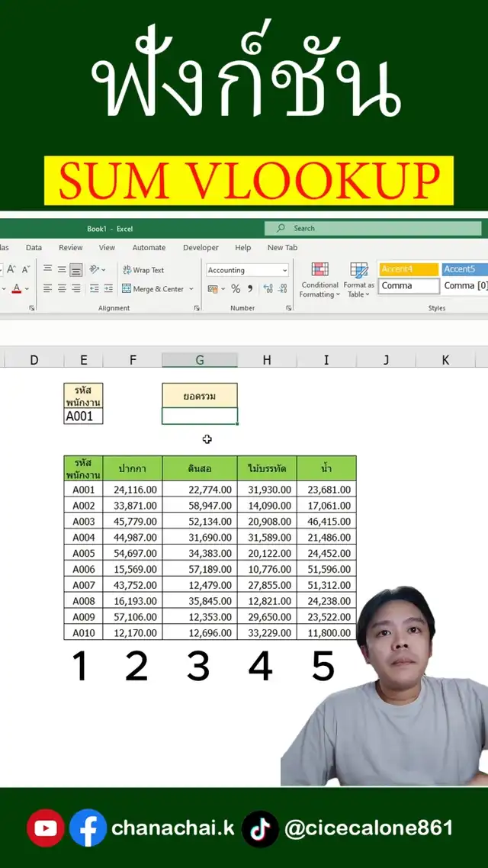Click the Increase Decimal icon
Image resolution: width=488 pixels, height=868 pixels.
(x=268, y=289)
